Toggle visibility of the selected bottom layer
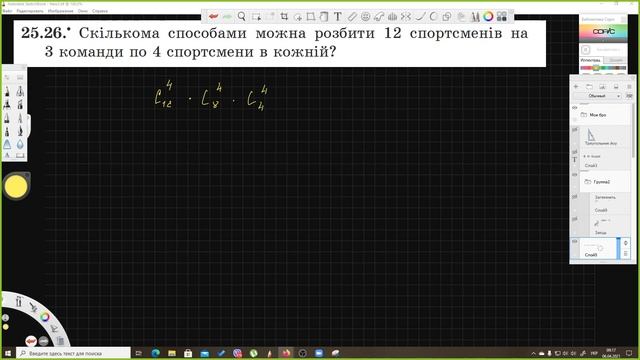This screenshot has width=640, height=360. coord(575,242)
